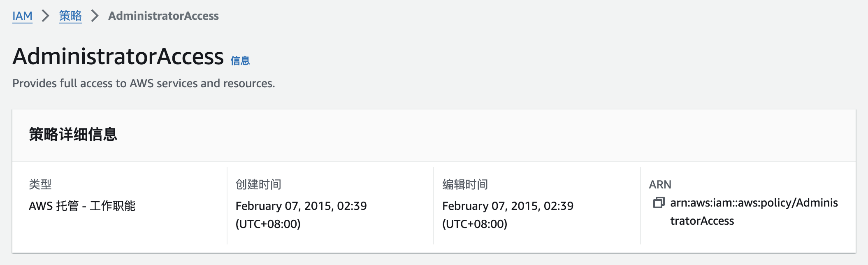Click the "Provides full access" description text

(144, 84)
